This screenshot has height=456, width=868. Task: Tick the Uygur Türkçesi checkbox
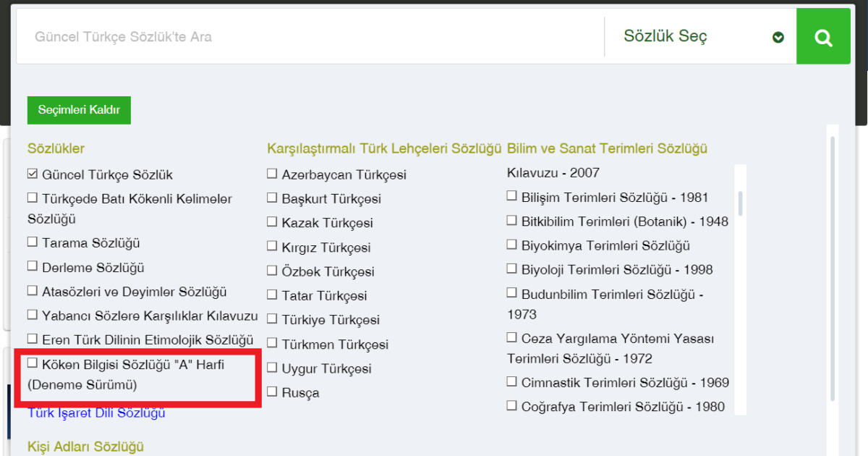pyautogui.click(x=272, y=368)
